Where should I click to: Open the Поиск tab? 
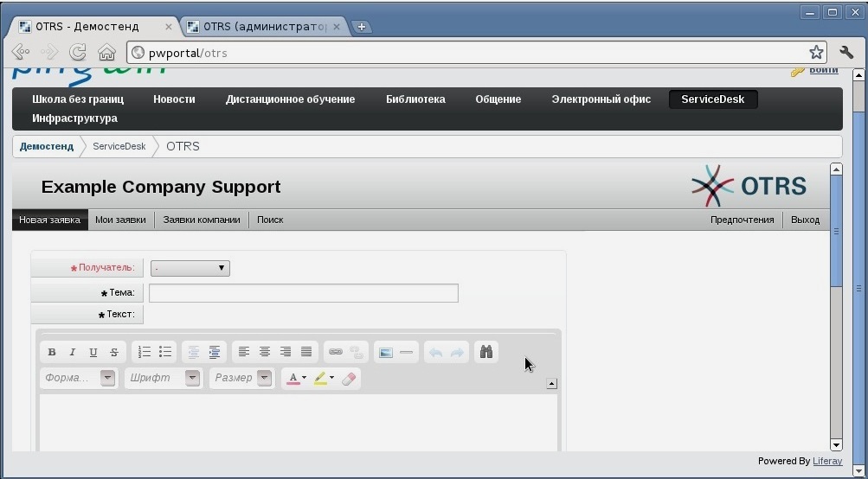point(270,220)
